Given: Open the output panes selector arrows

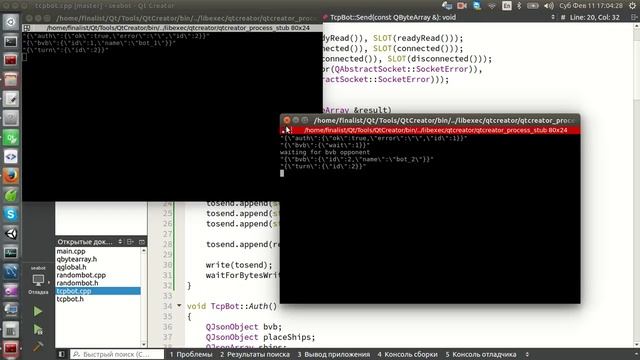Looking at the screenshot, I should tap(527, 354).
